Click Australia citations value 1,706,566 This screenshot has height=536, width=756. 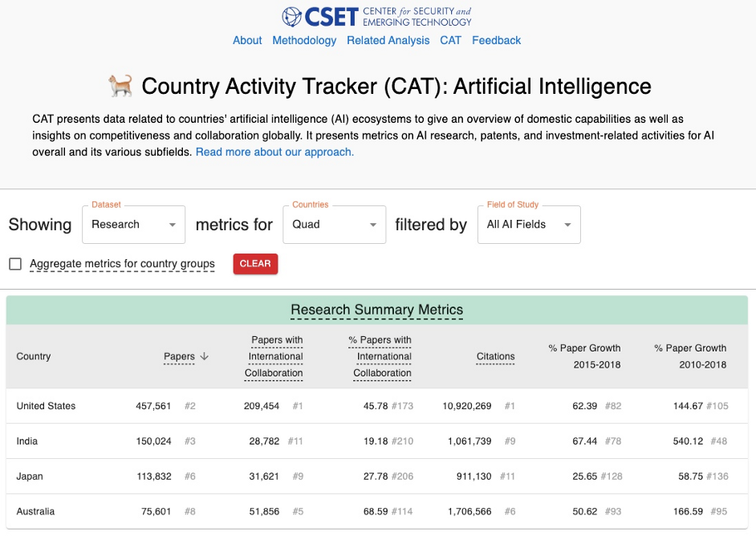(x=469, y=511)
